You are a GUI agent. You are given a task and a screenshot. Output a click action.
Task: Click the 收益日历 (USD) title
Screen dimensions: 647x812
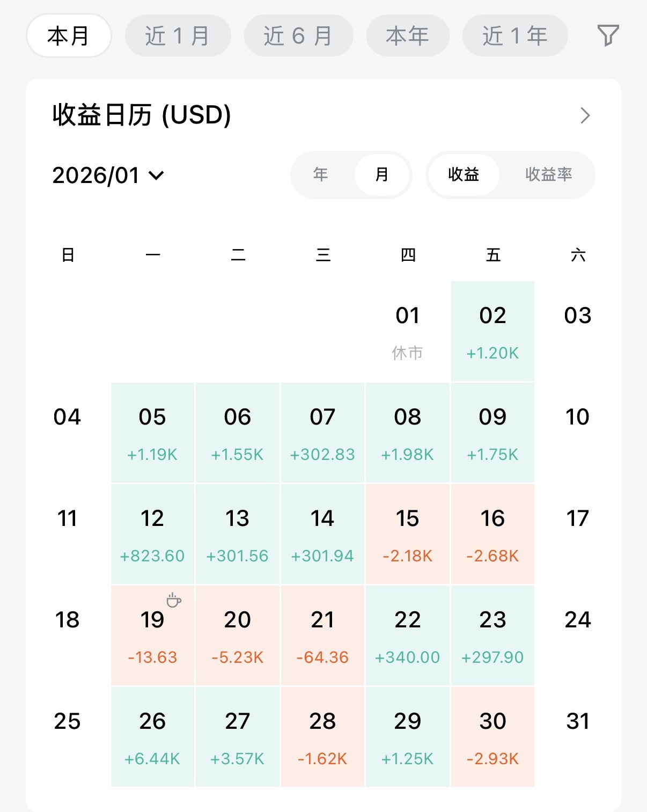coord(142,115)
